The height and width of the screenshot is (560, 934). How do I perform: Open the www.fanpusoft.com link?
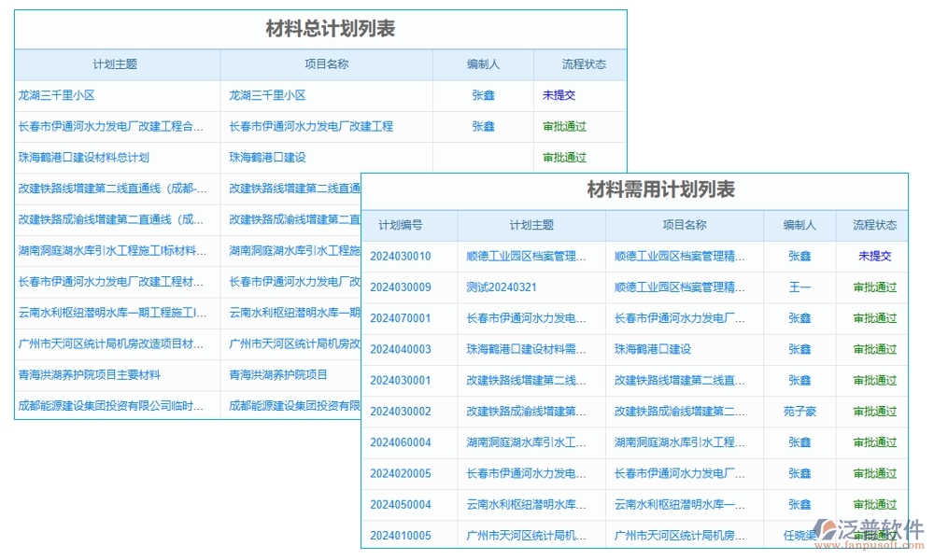(x=870, y=542)
